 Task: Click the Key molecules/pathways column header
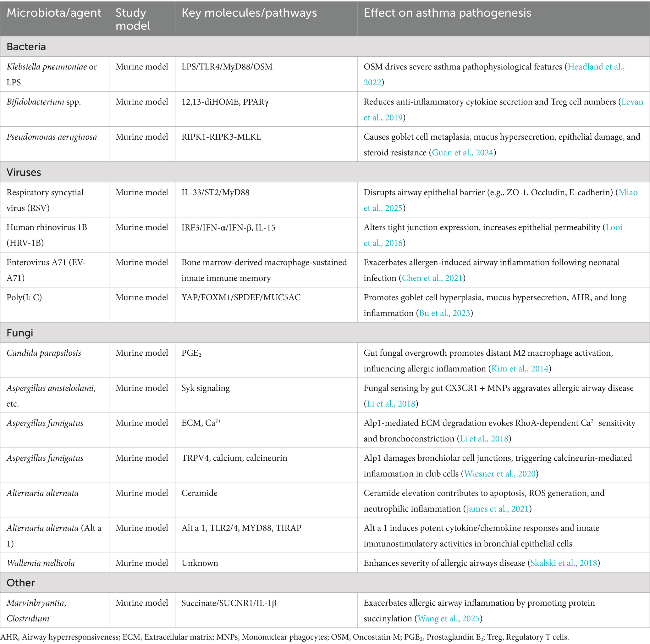click(x=249, y=13)
